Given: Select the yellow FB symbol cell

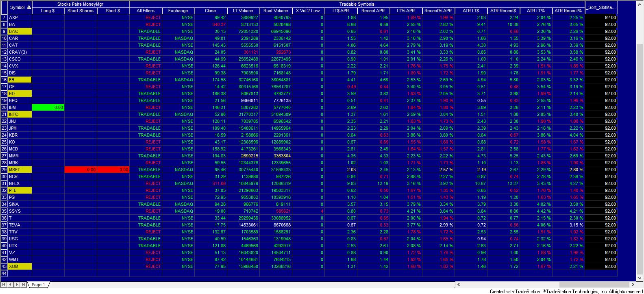Looking at the screenshot, I should 20,80.
